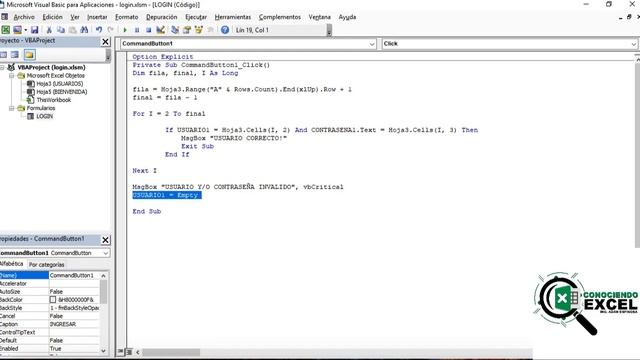Open the Ventana menu

pos(320,17)
